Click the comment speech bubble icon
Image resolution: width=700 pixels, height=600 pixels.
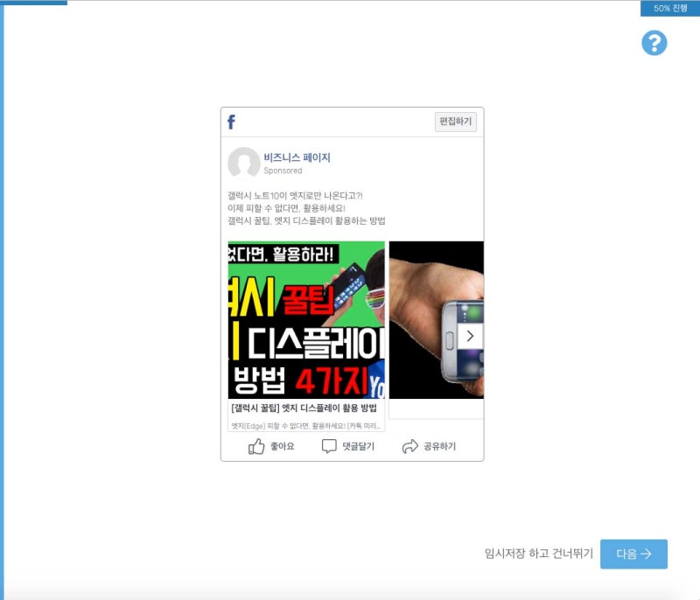point(329,446)
